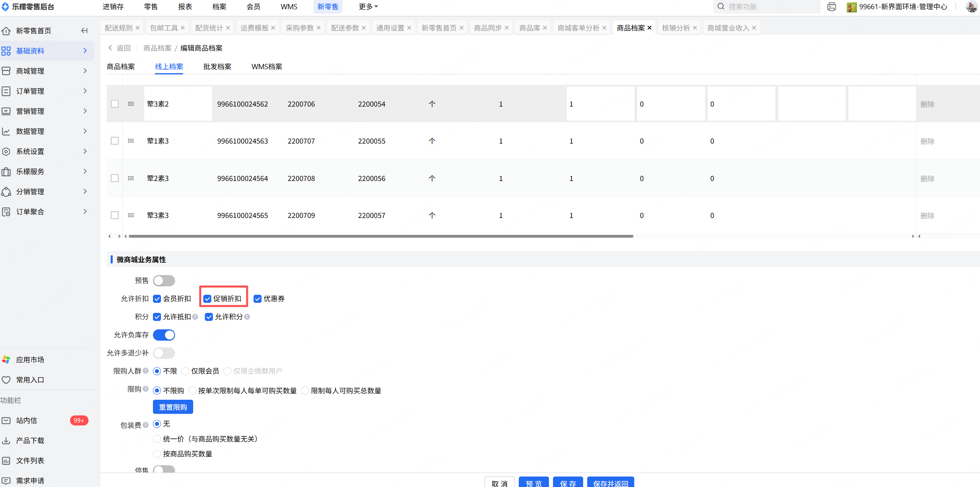Click 删除 link for 荤2素3 row
Viewport: 980px width, 487px height.
point(927,179)
